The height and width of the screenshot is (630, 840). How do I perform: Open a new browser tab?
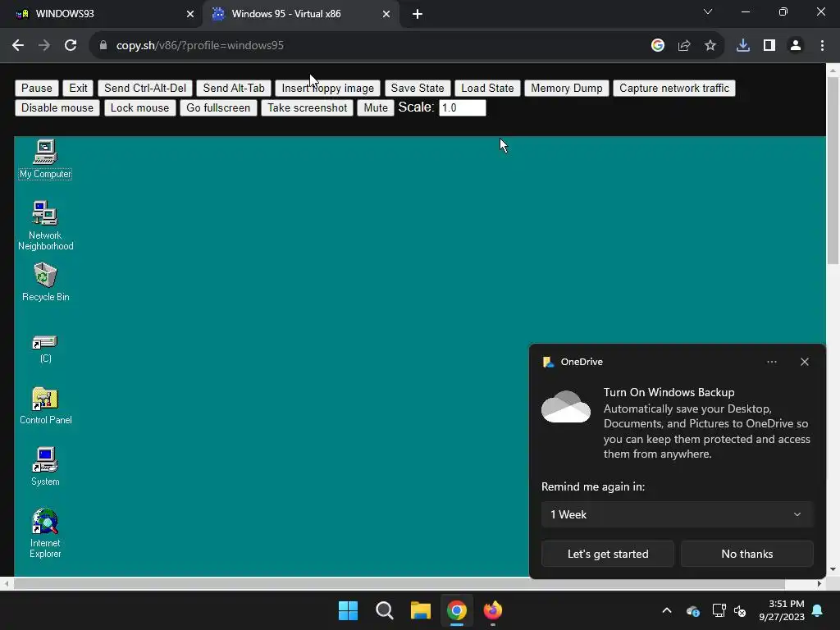pyautogui.click(x=418, y=14)
